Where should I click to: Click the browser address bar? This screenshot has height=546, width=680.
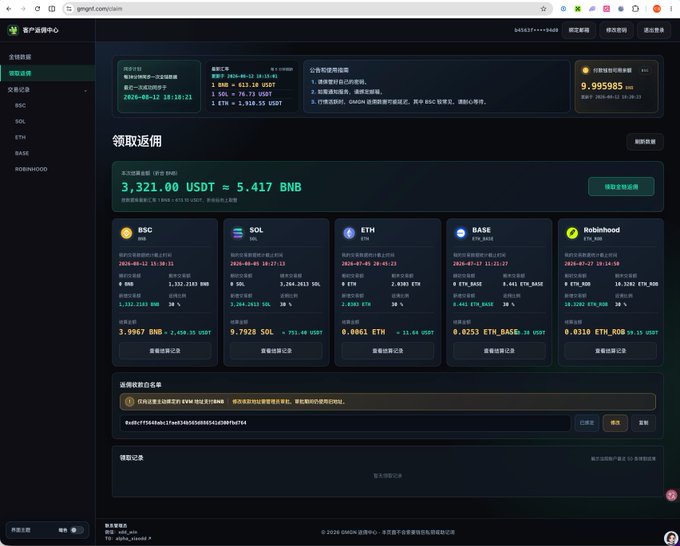(307, 9)
